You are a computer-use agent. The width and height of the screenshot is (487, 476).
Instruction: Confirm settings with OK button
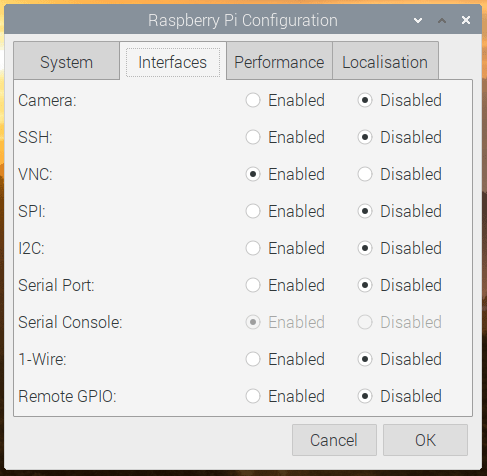click(425, 440)
